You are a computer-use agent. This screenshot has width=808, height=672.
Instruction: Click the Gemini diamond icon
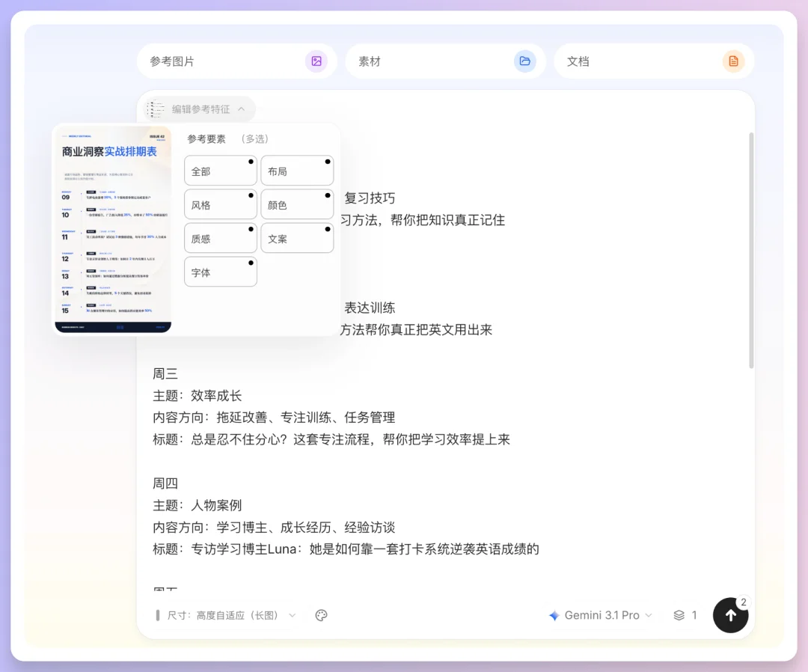554,615
